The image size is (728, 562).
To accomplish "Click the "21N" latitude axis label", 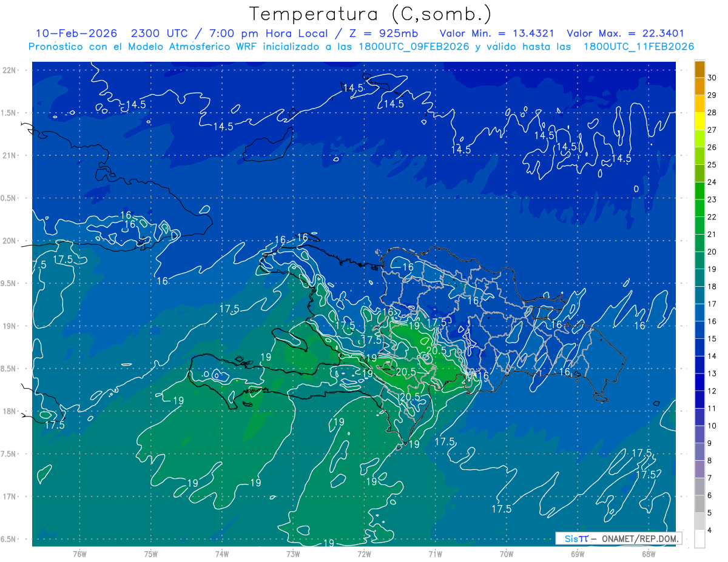I will [x=10, y=156].
